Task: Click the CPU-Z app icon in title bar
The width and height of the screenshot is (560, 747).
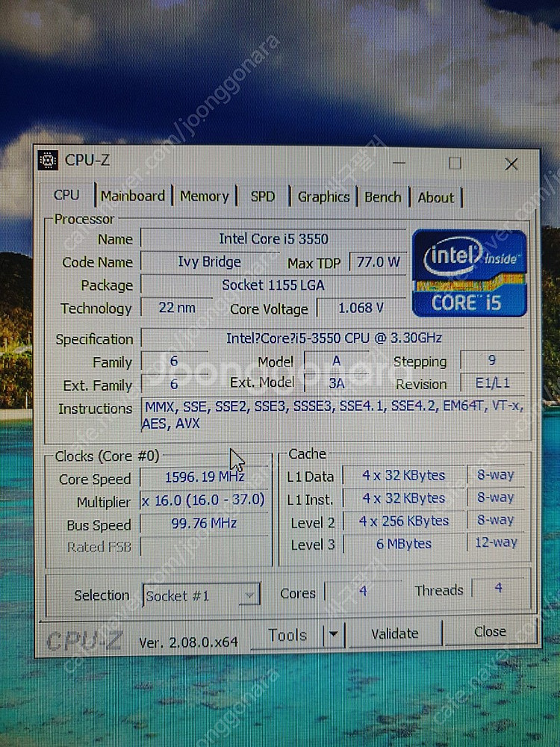Action: 48,161
